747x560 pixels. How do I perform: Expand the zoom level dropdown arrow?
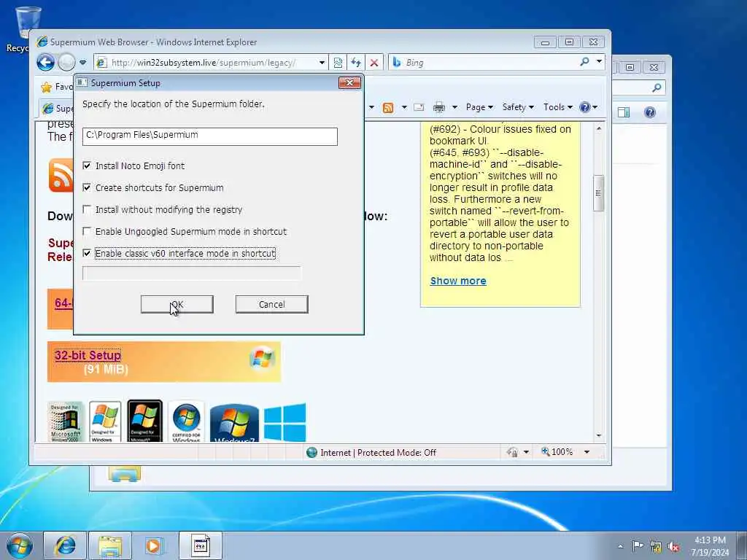pos(587,452)
